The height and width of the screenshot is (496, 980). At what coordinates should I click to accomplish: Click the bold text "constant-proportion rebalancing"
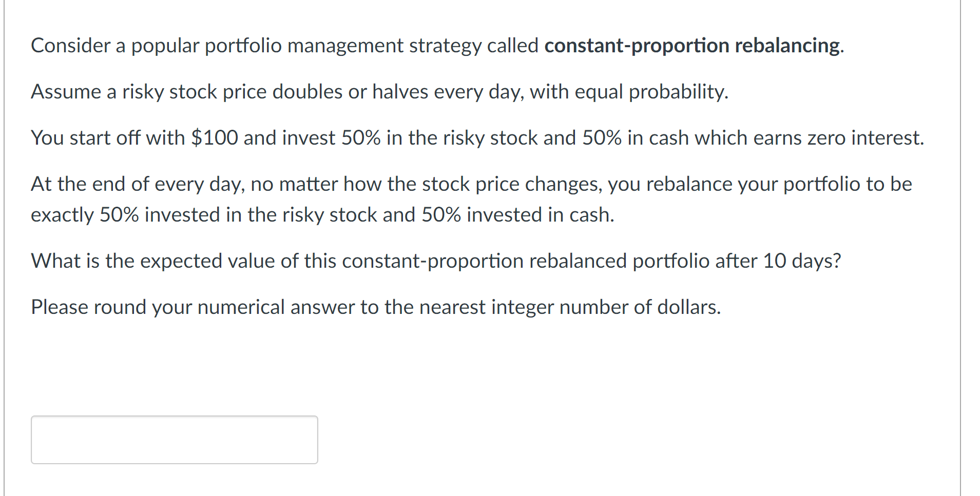693,46
